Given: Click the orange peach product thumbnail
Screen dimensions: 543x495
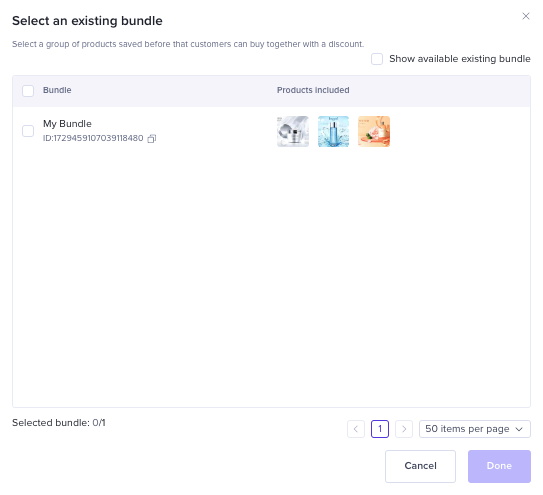Looking at the screenshot, I should (374, 131).
